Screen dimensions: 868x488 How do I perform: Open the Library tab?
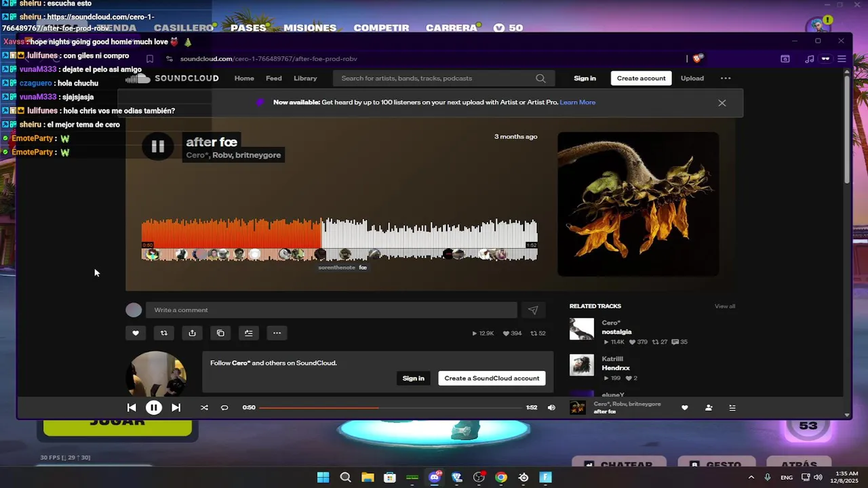point(305,78)
